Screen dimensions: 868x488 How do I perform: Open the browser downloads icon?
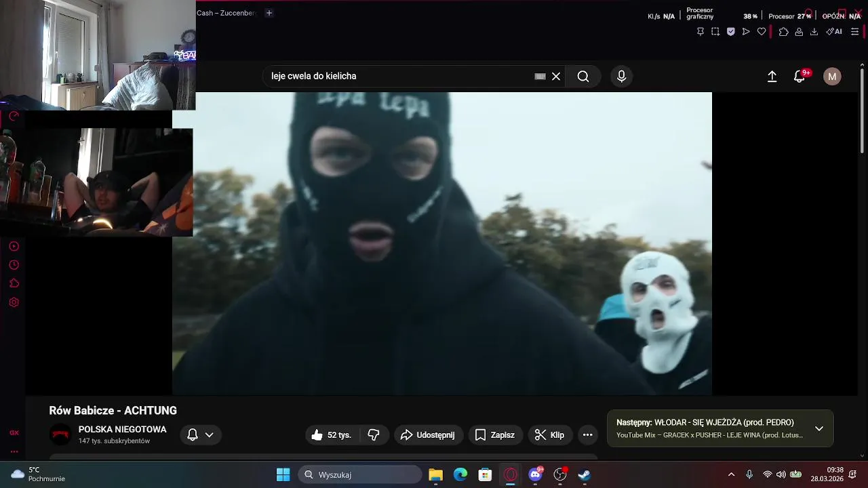click(x=814, y=32)
